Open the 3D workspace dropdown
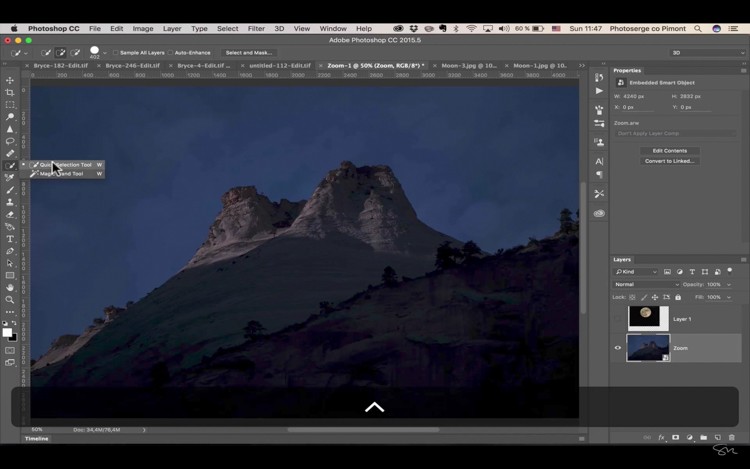 (707, 53)
